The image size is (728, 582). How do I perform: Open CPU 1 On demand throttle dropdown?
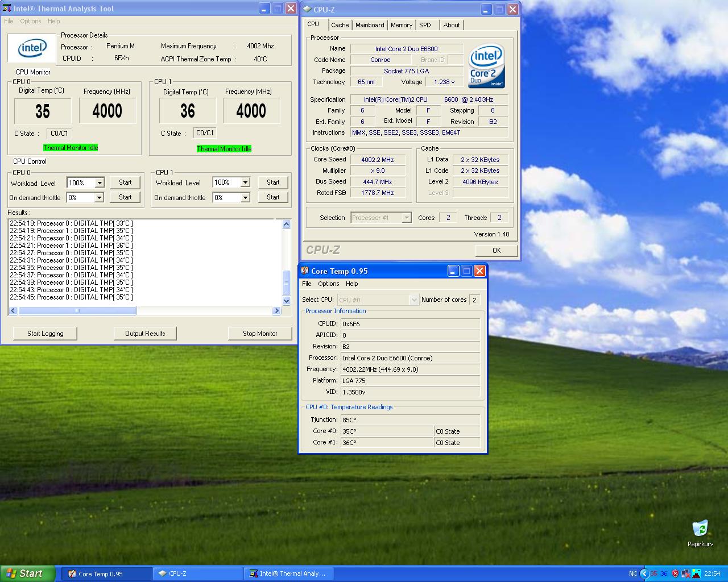click(x=245, y=198)
